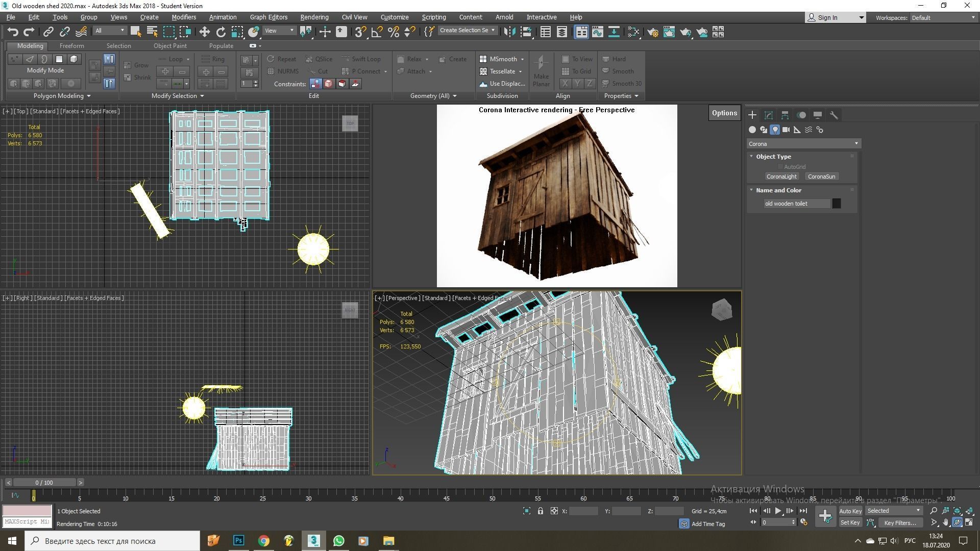Open Photoshop from the taskbar

tap(238, 541)
